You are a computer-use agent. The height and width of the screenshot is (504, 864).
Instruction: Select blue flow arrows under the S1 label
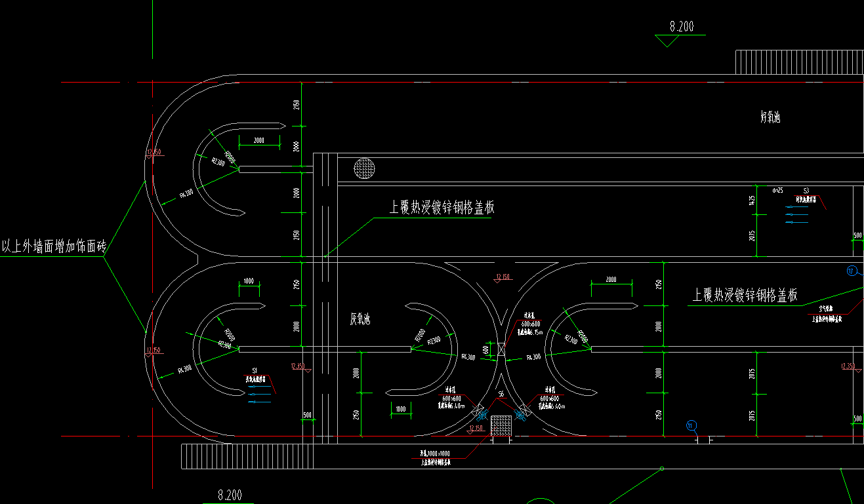click(x=259, y=394)
